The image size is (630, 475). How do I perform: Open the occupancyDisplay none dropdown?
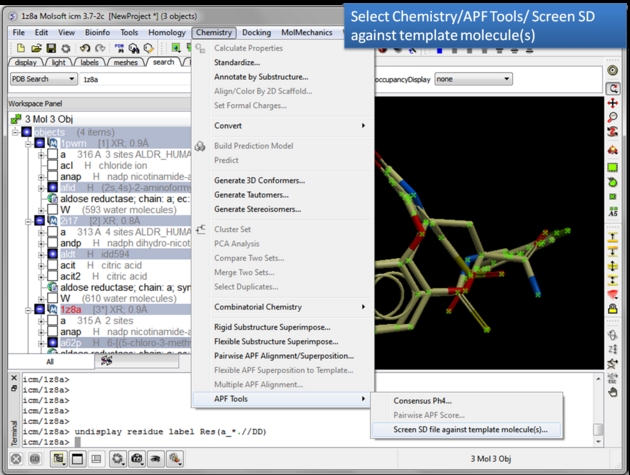(x=472, y=79)
